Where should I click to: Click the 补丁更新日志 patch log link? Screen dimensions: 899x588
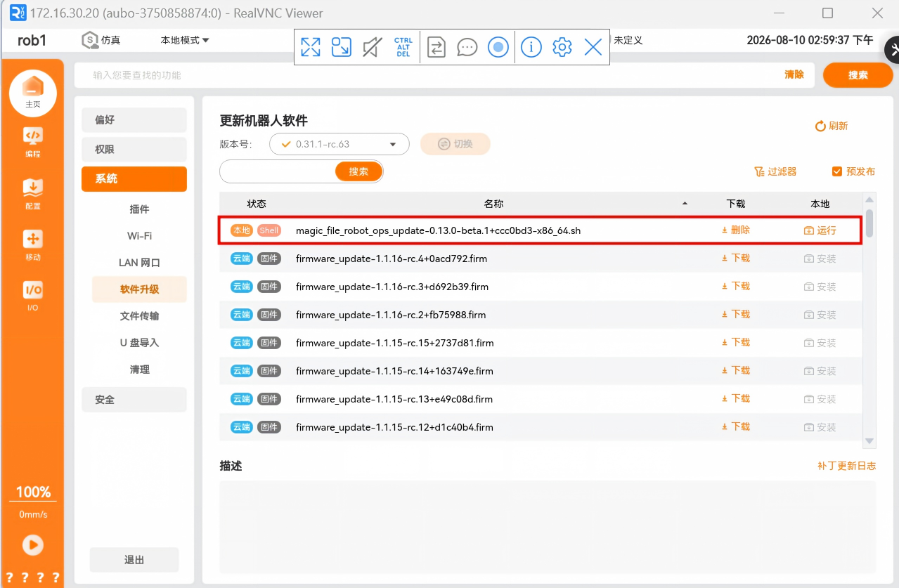coord(847,466)
